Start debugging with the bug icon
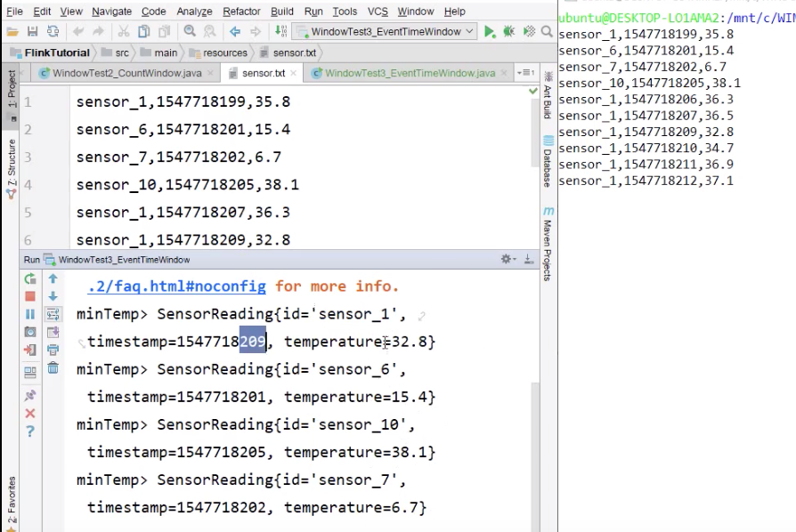Screen dimensions: 796x532 508,31
